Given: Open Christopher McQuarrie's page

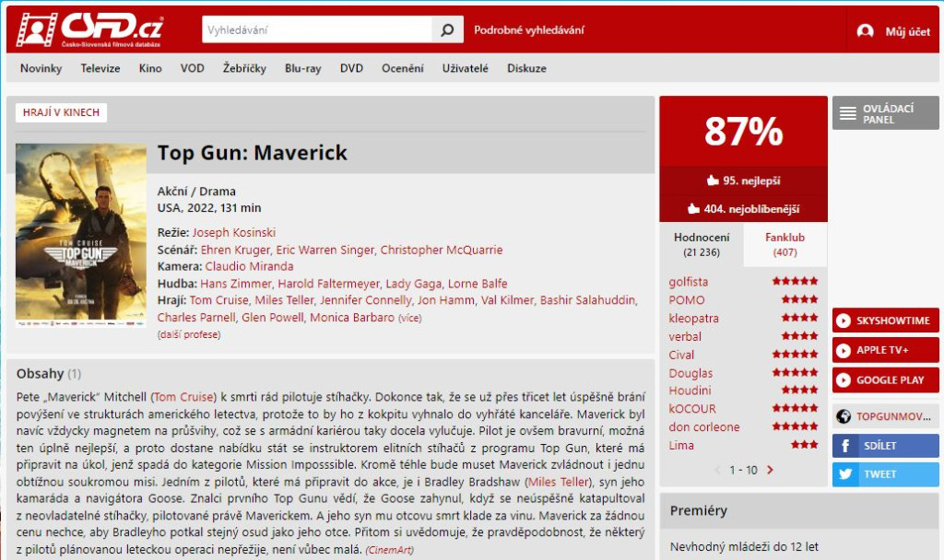Looking at the screenshot, I should pyautogui.click(x=442, y=250).
